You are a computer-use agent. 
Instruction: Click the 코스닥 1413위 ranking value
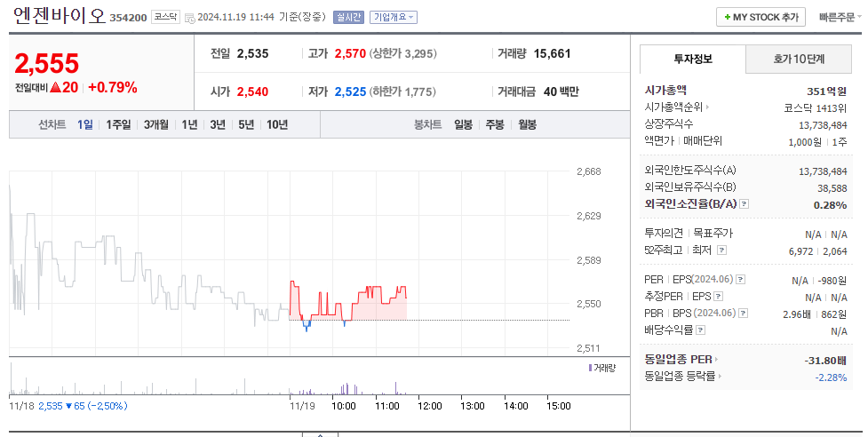click(816, 108)
